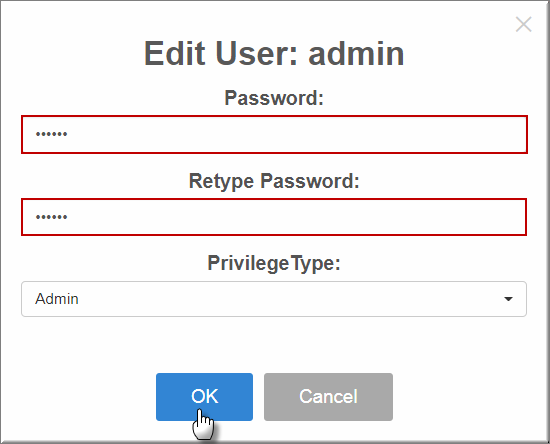Click the PrivilegeType label
The image size is (550, 444).
coord(274,263)
